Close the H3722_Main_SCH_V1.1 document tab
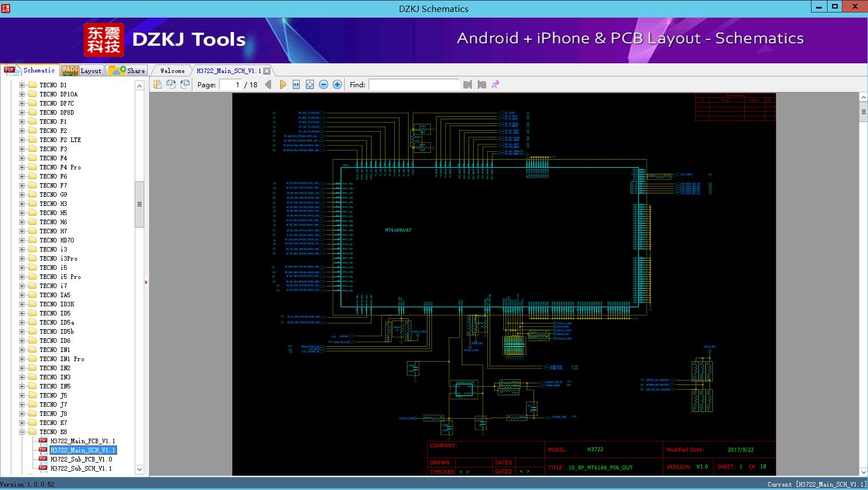The image size is (868, 490). (x=267, y=71)
